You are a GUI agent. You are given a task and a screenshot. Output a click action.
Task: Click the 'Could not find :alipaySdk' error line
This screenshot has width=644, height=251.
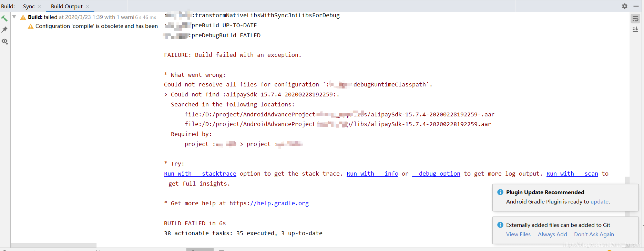tap(252, 94)
